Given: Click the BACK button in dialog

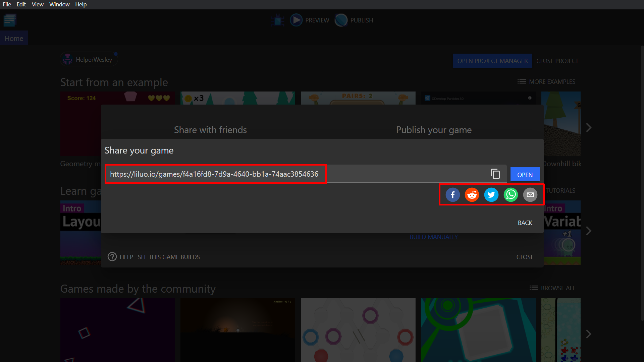Looking at the screenshot, I should point(525,222).
